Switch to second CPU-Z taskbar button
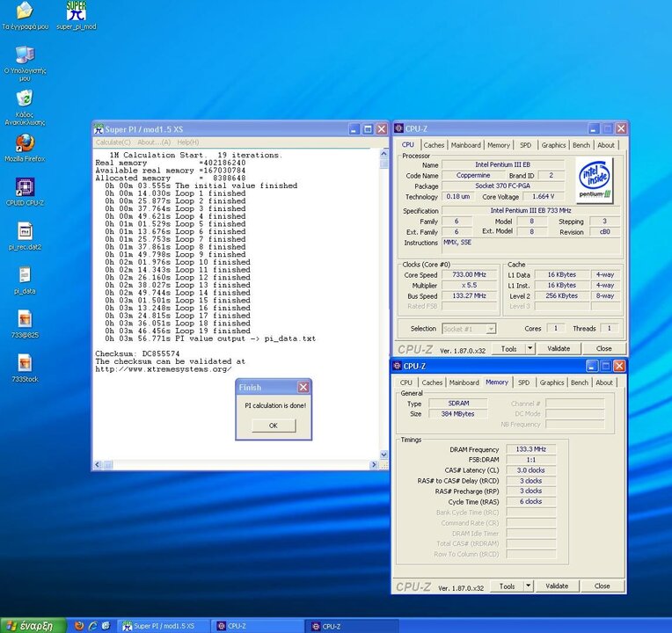 [353, 626]
